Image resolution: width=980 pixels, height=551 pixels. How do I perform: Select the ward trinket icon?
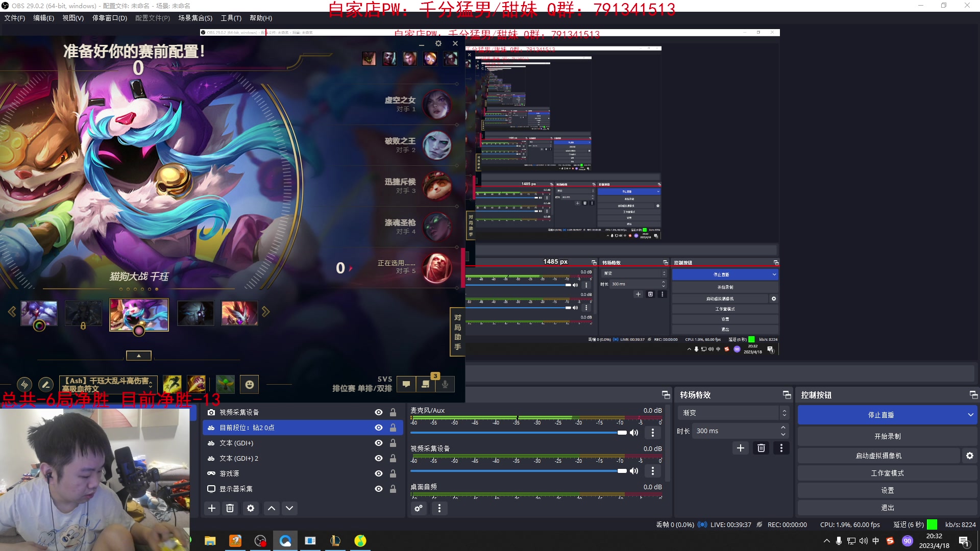click(x=225, y=384)
